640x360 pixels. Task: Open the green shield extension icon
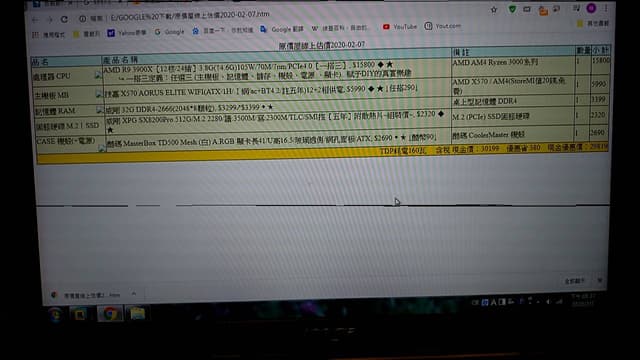coord(512,9)
